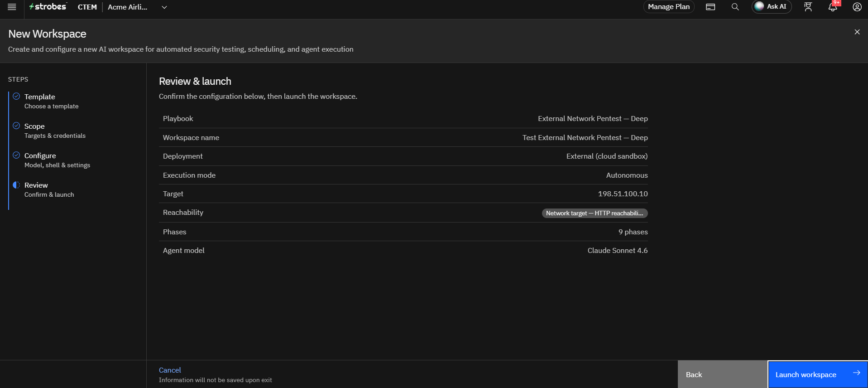
Task: Click the Execution mode row label
Action: [x=189, y=175]
